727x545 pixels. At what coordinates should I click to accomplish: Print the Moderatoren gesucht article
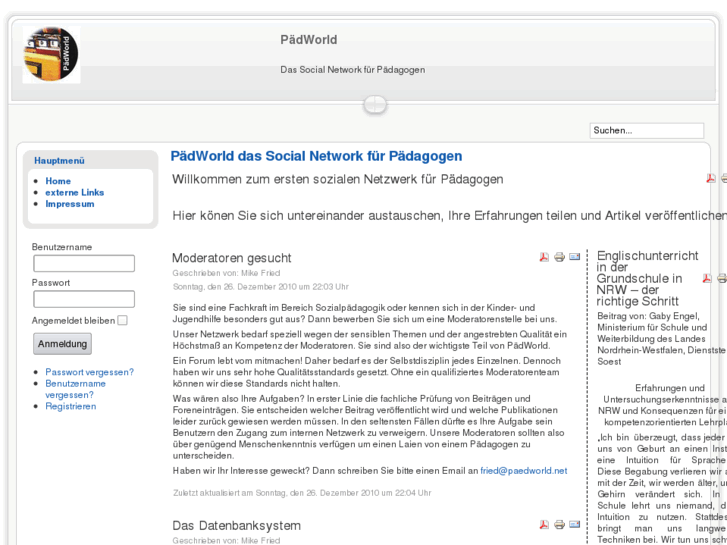560,257
